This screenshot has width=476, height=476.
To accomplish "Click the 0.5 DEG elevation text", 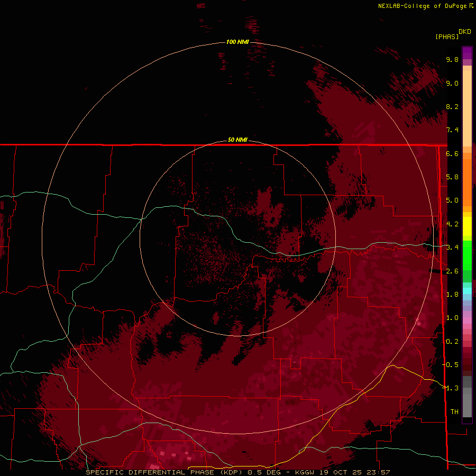I will point(264,472).
